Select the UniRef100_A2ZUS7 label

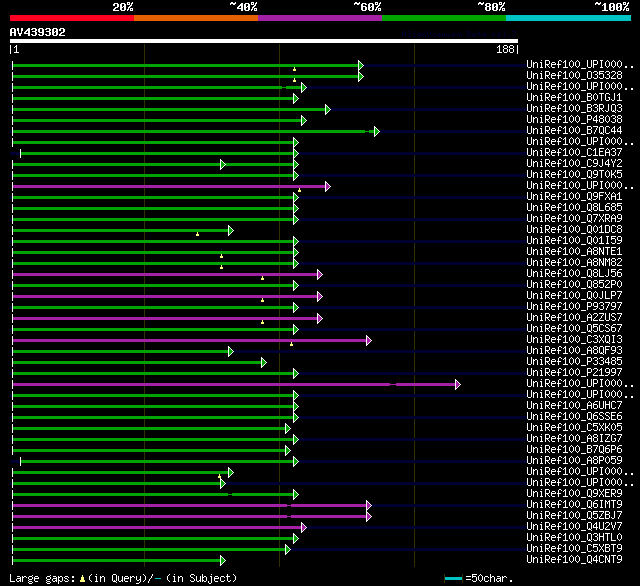(574, 318)
